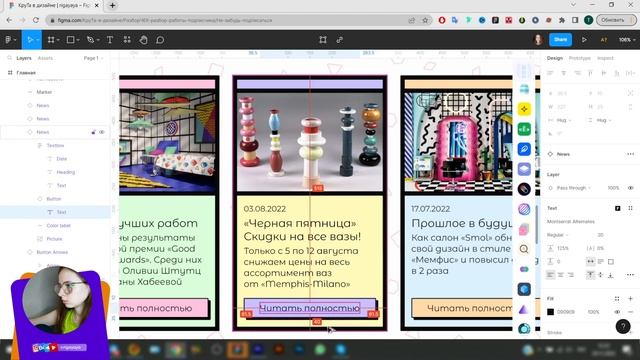Open the purple triangle plugin icon

(x=524, y=309)
